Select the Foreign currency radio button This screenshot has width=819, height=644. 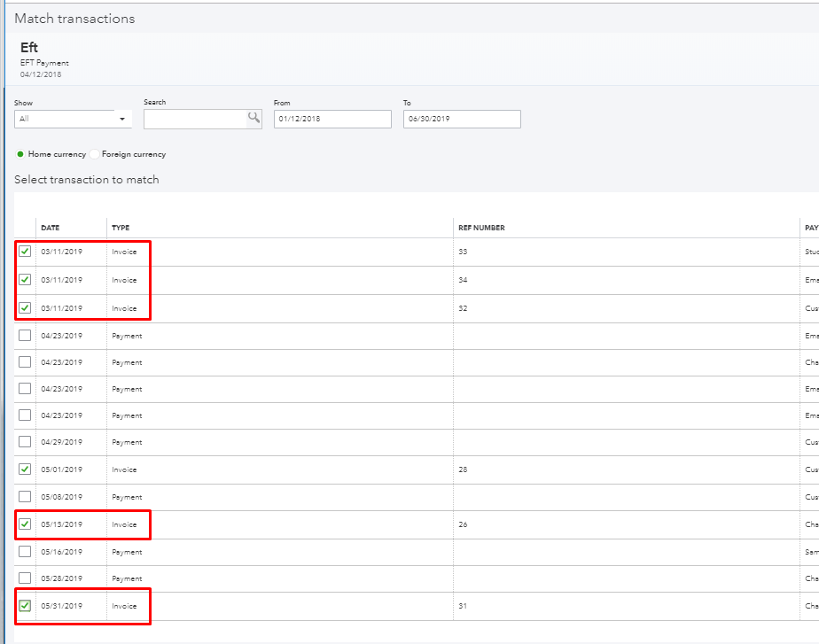95,154
